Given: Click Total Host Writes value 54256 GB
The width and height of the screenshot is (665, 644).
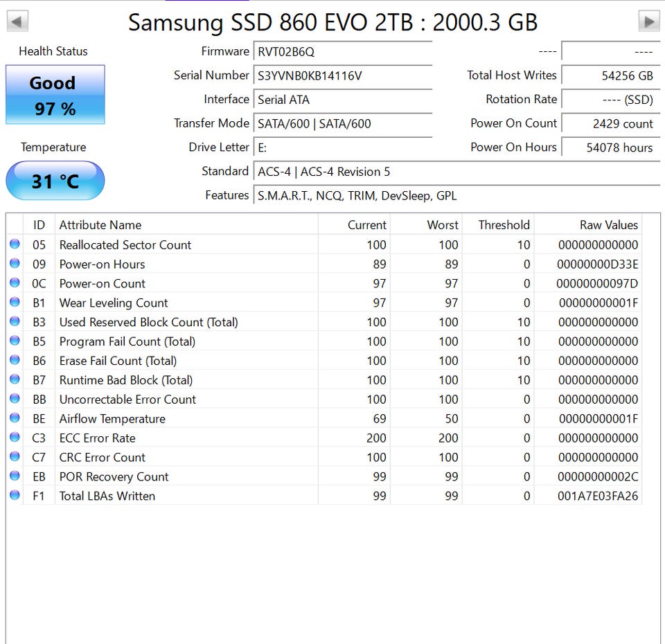Looking at the screenshot, I should tap(611, 76).
